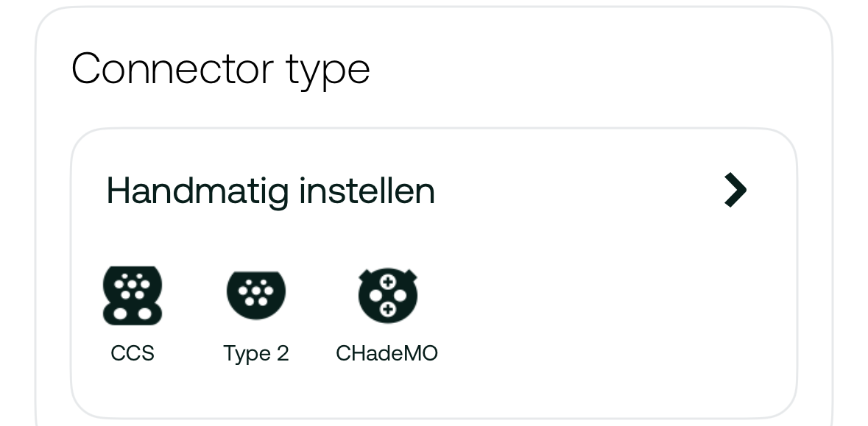Select the CHAdeMO connector icon
The image size is (868, 426).
[x=387, y=296]
